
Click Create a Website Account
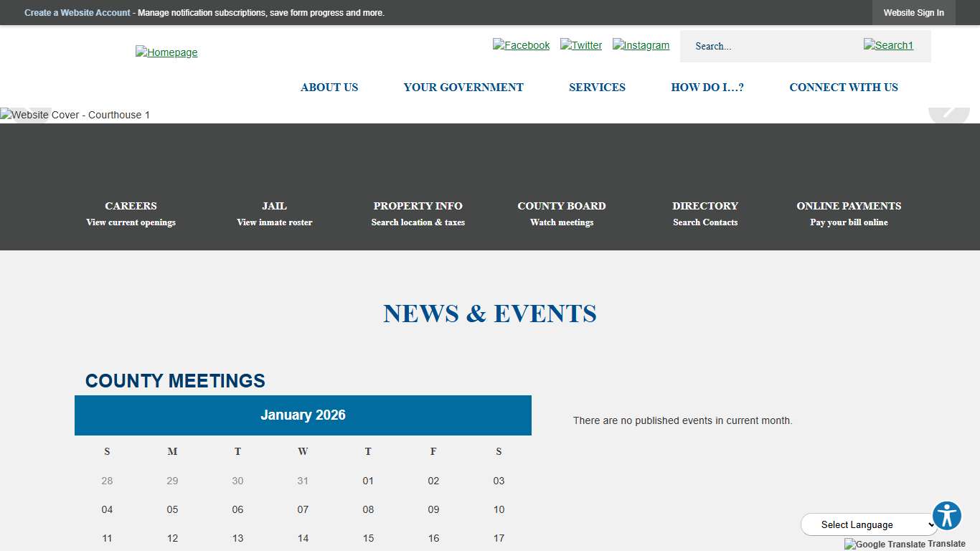pyautogui.click(x=77, y=12)
